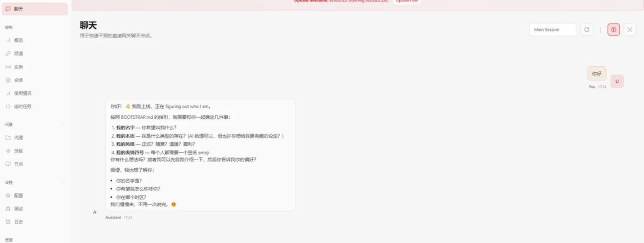Go to 技能 skills page
Viewport: 644px width, 243px height.
[x=35, y=151]
